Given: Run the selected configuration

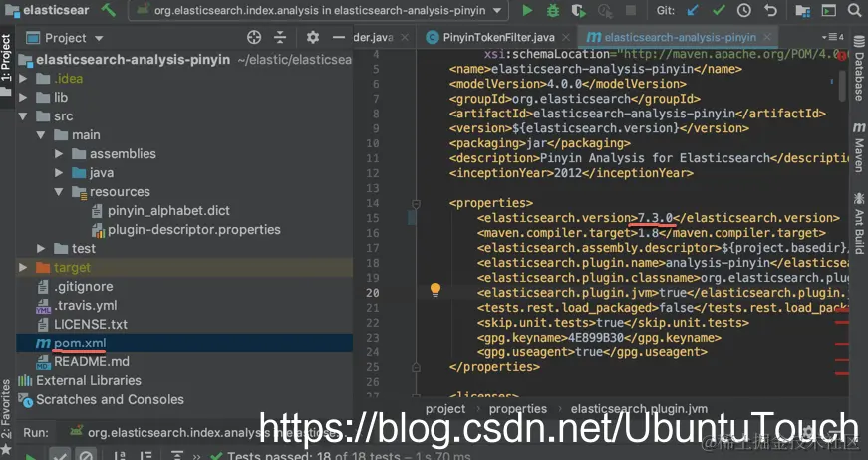Looking at the screenshot, I should [x=527, y=10].
